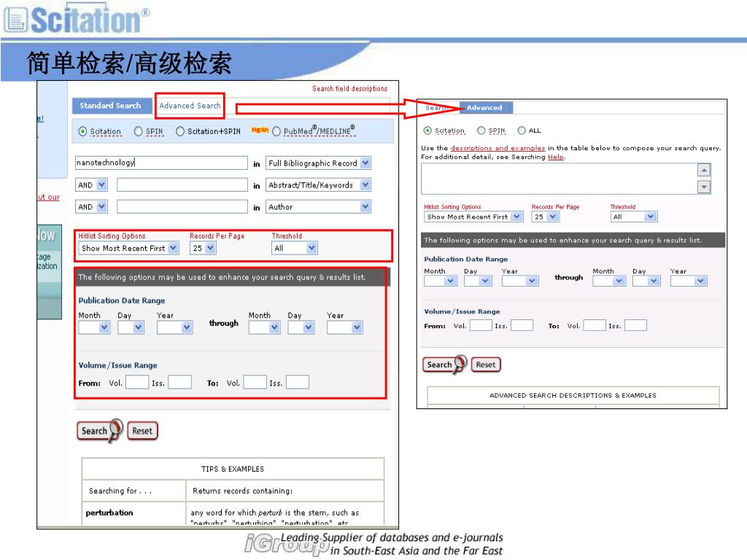
Task: Click the magnifier icon on left Search button
Action: [116, 430]
